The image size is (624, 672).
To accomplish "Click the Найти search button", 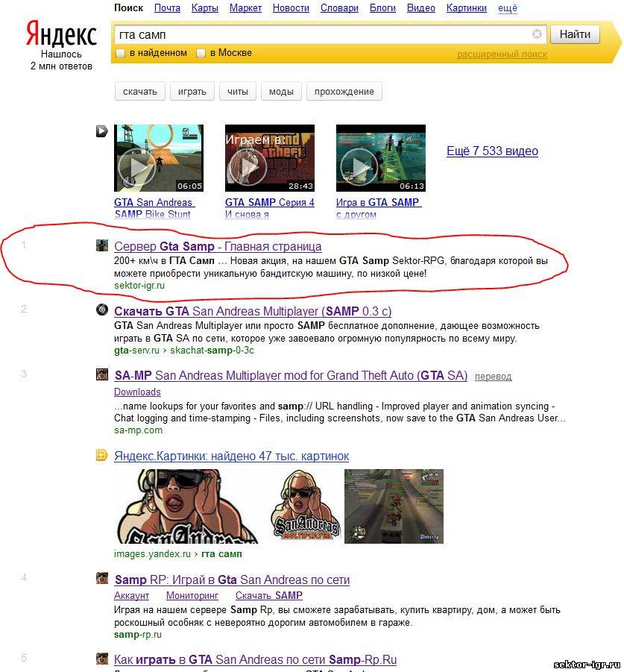I will pyautogui.click(x=575, y=34).
